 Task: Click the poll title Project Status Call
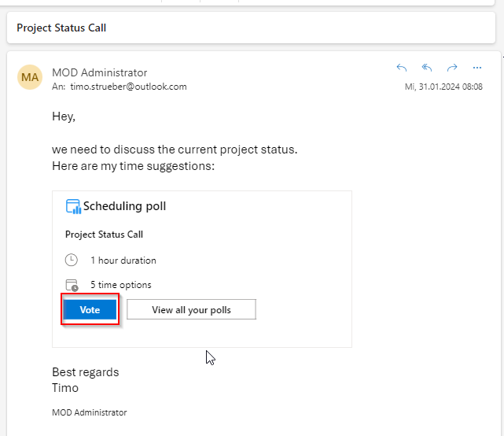coord(104,235)
